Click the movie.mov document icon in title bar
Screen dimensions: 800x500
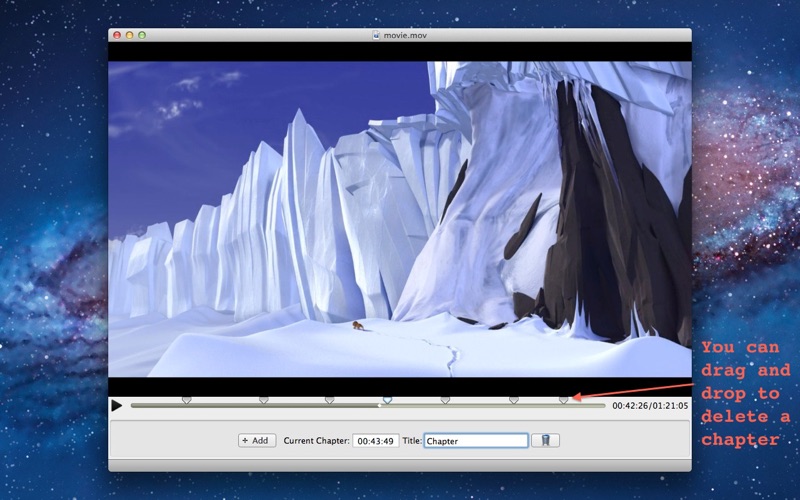click(377, 35)
